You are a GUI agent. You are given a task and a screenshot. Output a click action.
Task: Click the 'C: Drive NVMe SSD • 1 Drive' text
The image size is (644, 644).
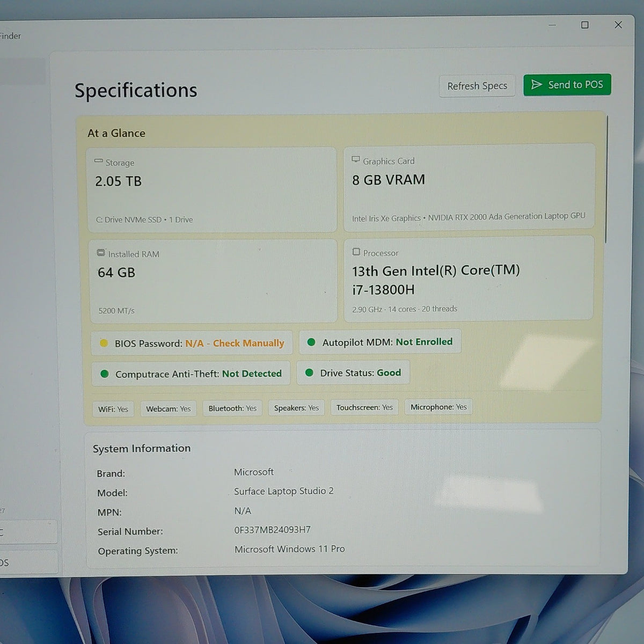144,219
